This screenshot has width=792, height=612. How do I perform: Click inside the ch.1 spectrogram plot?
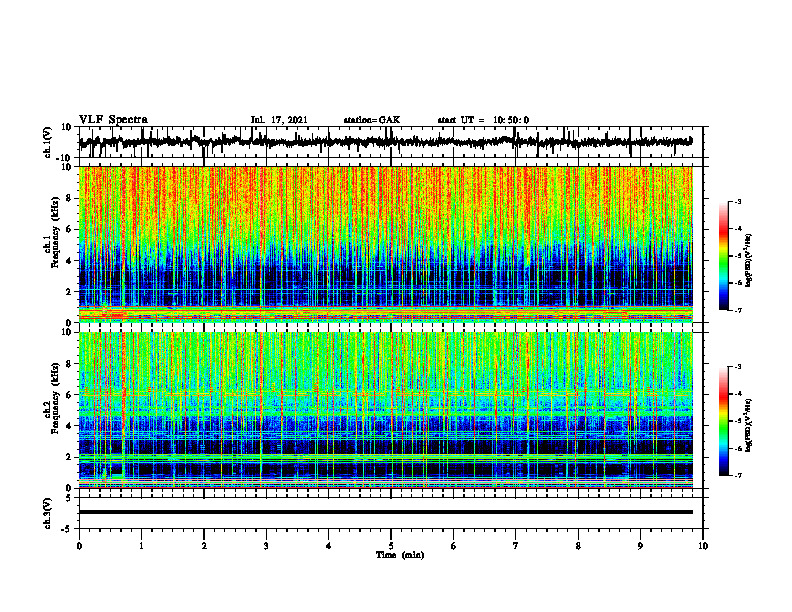pyautogui.click(x=385, y=244)
